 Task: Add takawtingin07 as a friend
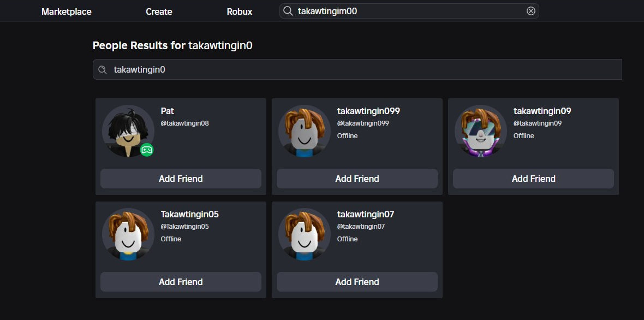click(x=357, y=282)
